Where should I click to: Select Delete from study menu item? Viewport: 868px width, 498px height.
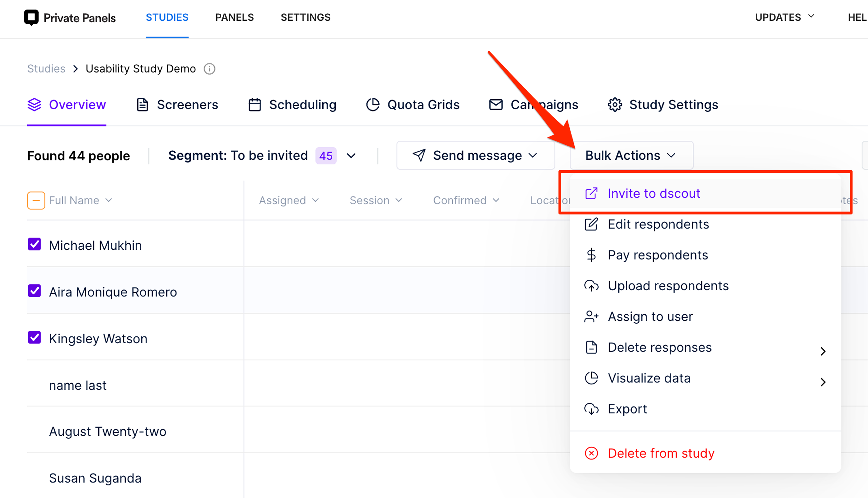coord(705,454)
